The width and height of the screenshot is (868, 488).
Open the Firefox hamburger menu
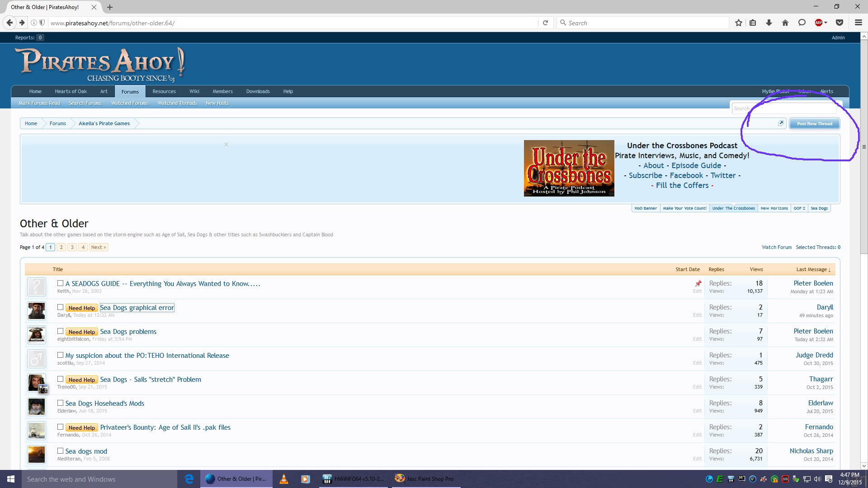tap(858, 23)
